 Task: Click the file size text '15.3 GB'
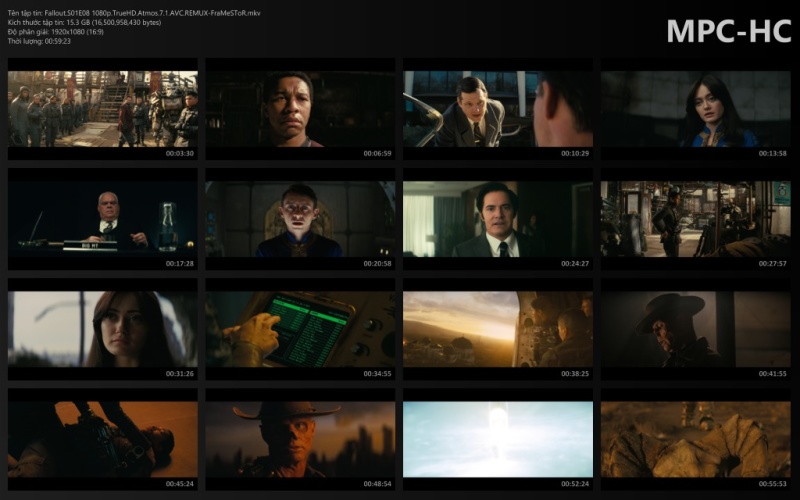(x=78, y=22)
